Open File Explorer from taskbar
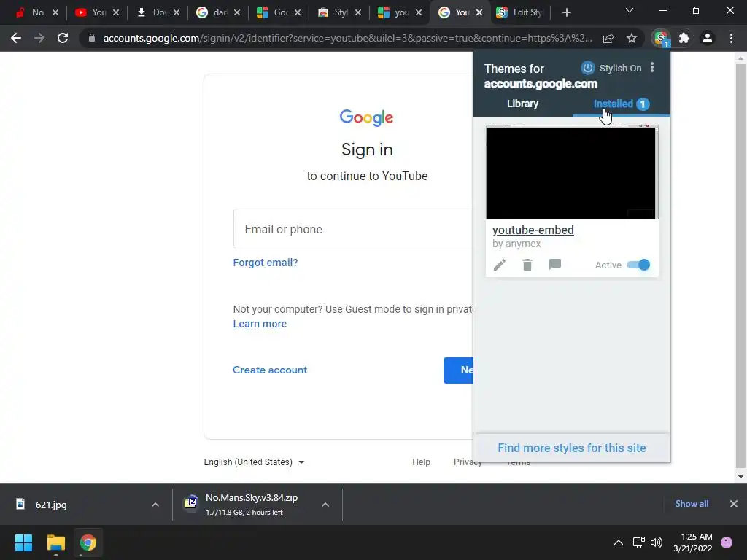747x560 pixels. click(x=55, y=542)
